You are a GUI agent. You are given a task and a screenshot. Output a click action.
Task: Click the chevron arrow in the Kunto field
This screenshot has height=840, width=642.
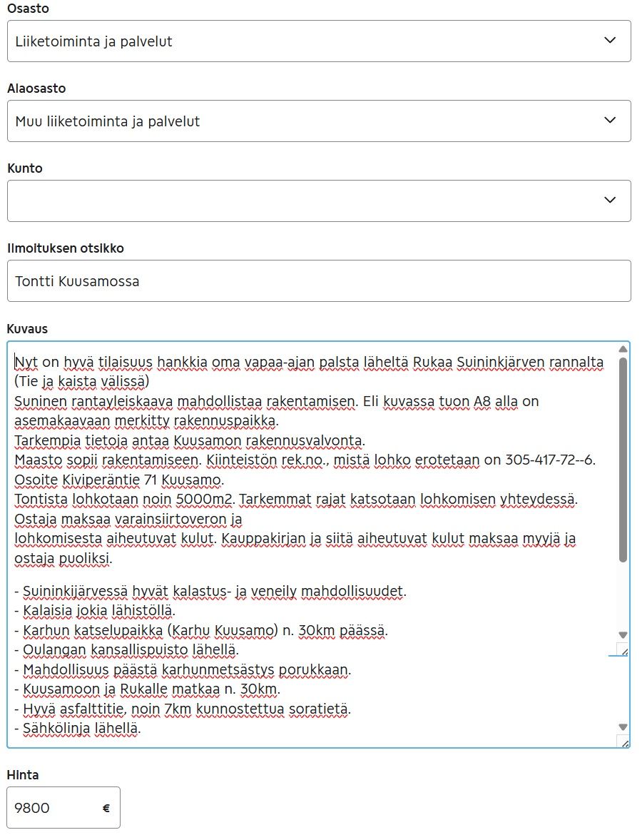pos(610,201)
